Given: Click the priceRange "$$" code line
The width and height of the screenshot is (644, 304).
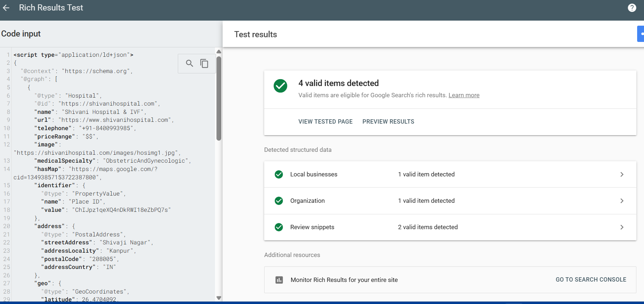Looking at the screenshot, I should 66,137.
